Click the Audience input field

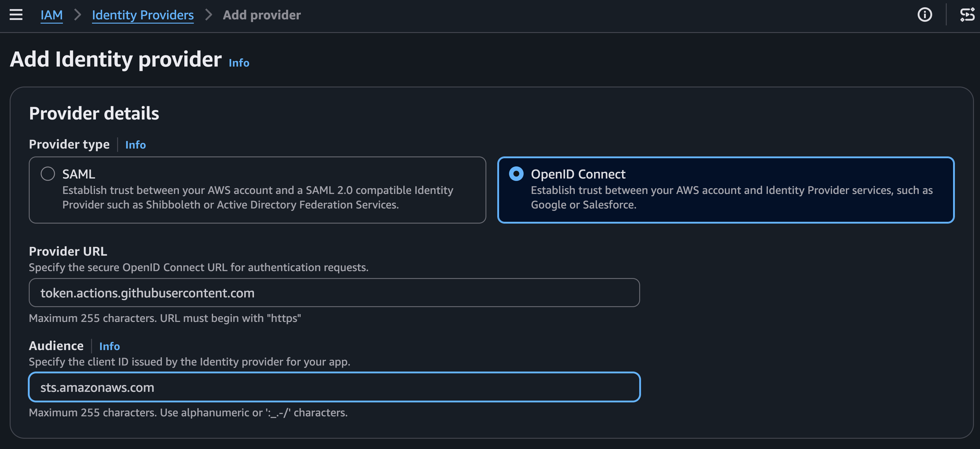(334, 387)
